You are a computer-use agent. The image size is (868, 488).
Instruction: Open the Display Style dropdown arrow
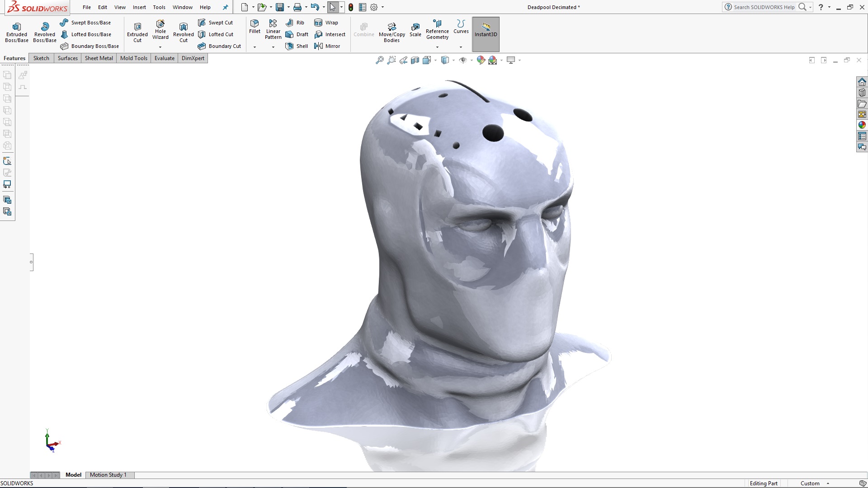454,60
